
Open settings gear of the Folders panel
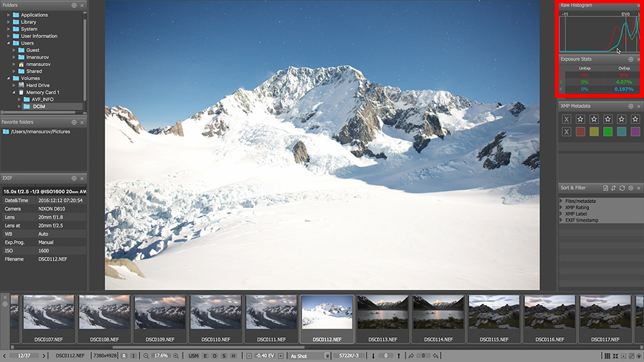point(74,5)
